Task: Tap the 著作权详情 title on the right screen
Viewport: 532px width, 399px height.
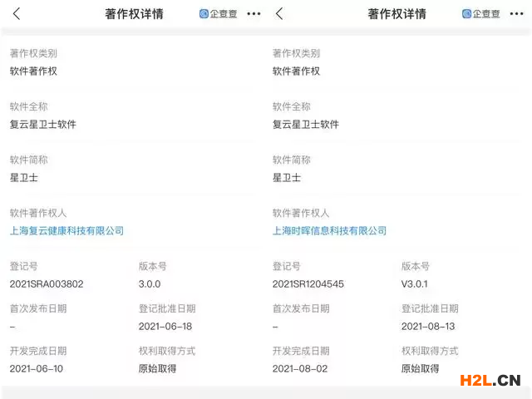Action: [397, 14]
